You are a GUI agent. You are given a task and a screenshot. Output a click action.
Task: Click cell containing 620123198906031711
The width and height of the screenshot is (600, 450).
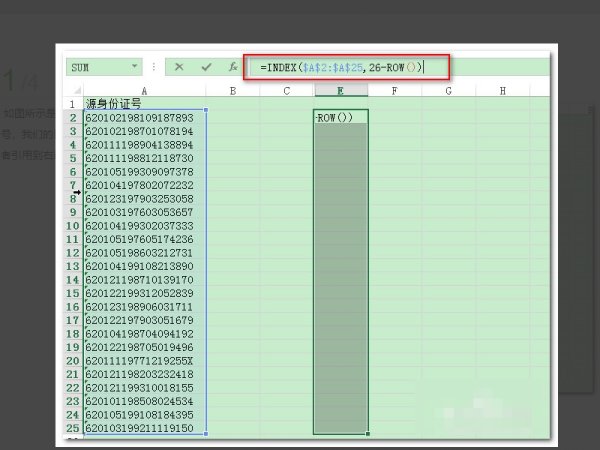coord(145,307)
